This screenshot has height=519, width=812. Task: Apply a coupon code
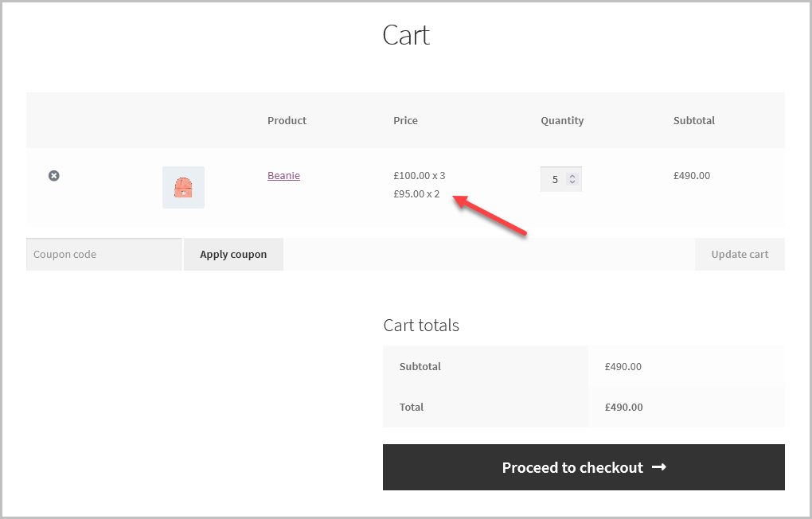tap(232, 254)
